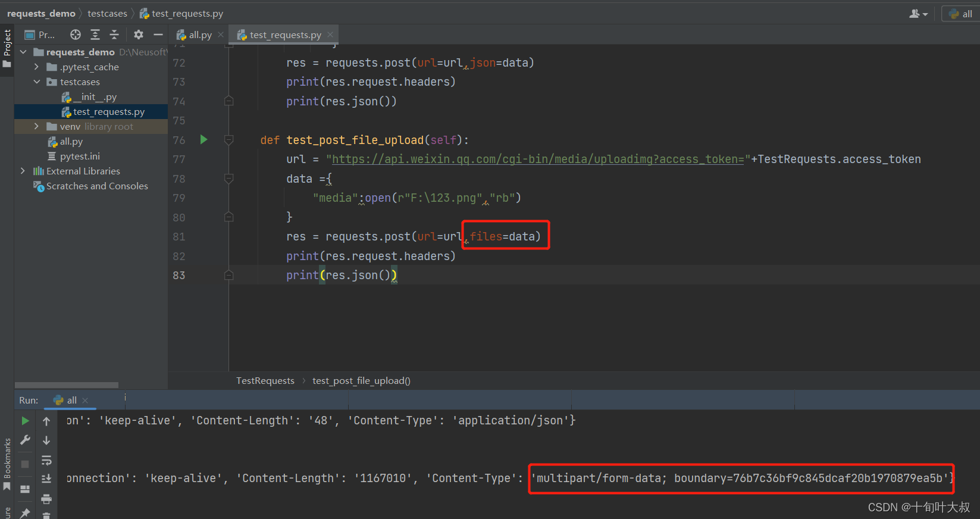Click test_post_file_upload() breadcrumb
Screen dimensions: 980x519
coord(361,381)
